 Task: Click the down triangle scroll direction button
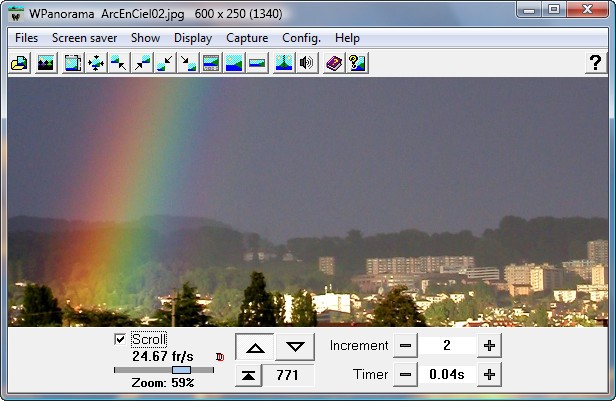tap(295, 347)
